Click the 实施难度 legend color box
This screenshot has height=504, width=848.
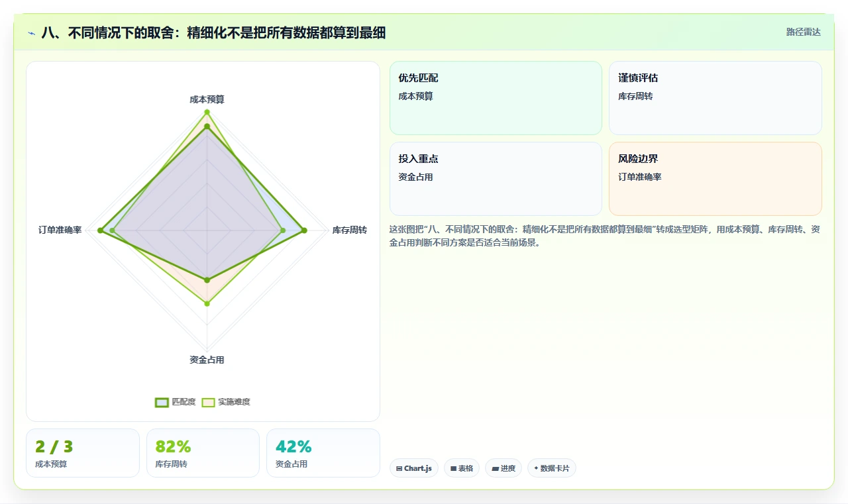click(x=208, y=402)
